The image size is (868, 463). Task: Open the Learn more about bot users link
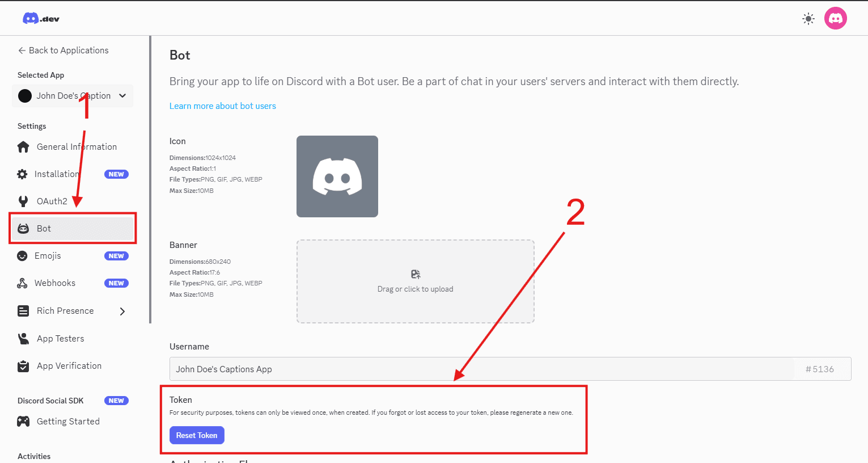(222, 106)
